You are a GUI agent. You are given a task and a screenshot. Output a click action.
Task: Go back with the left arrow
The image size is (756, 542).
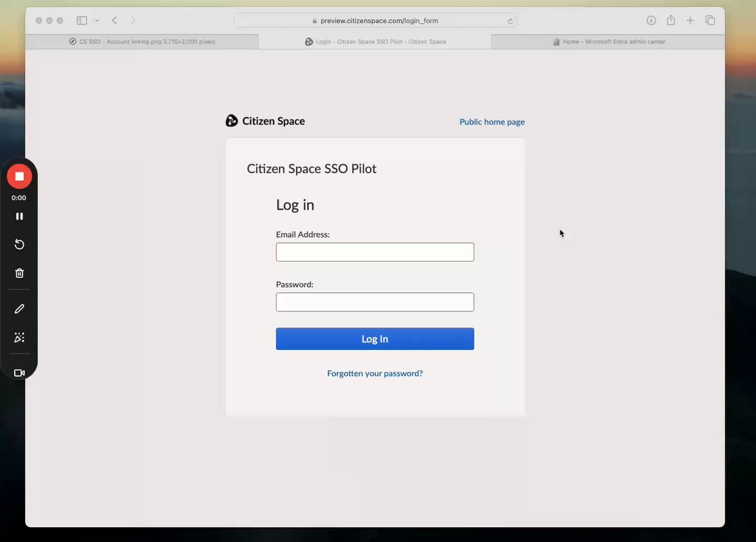coord(115,21)
